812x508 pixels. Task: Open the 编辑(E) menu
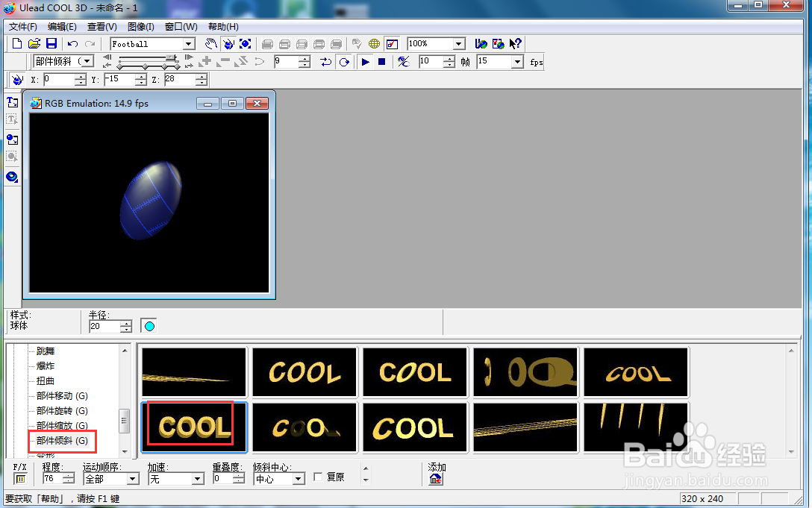62,27
